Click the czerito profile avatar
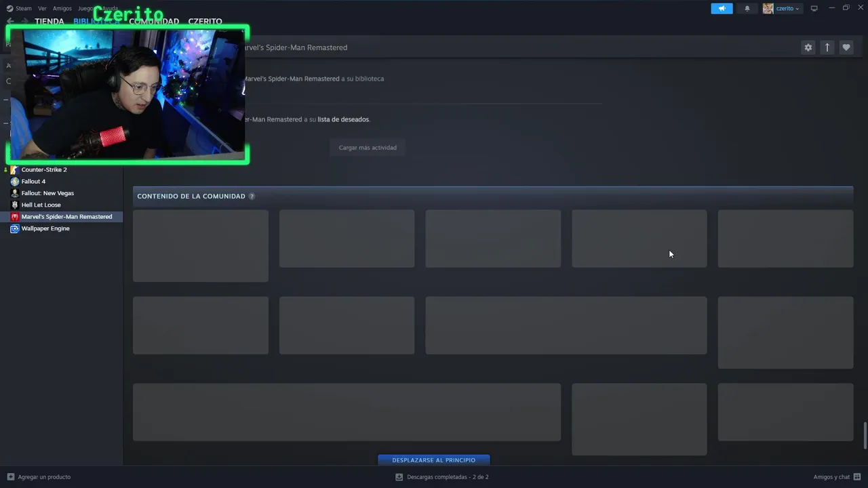Image resolution: width=868 pixels, height=488 pixels. tap(768, 8)
